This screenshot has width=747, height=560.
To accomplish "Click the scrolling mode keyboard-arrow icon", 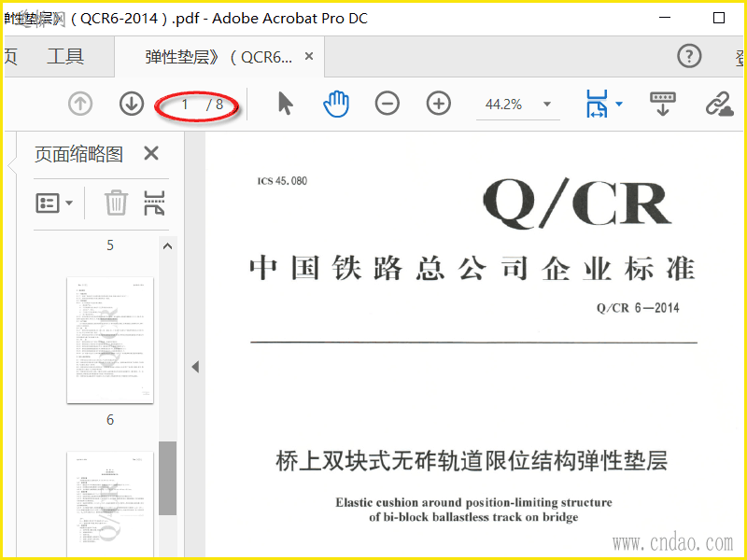I will 663,104.
